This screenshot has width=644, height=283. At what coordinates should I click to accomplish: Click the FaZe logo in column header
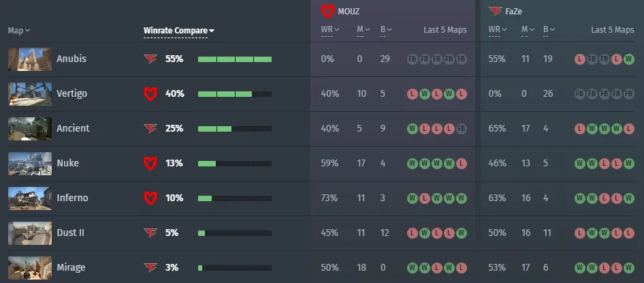(496, 12)
